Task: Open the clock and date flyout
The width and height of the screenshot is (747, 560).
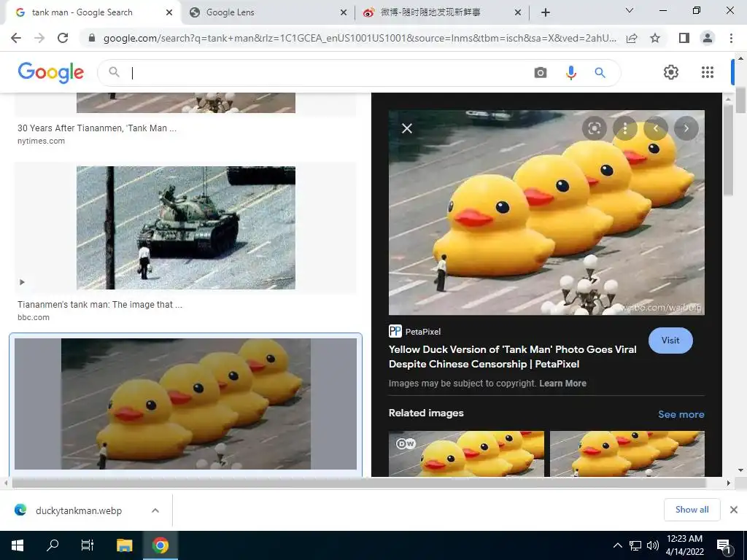Action: pyautogui.click(x=684, y=545)
